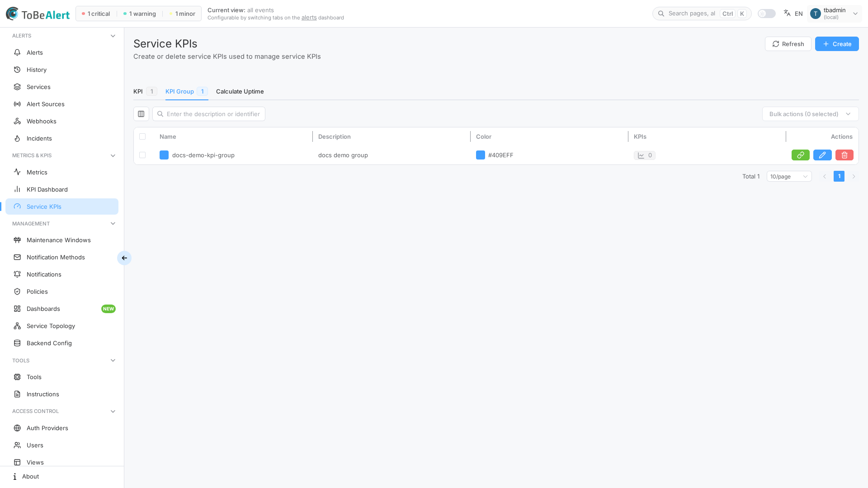The image size is (868, 488).
Task: Collapse sidebar with the left arrow button
Action: click(124, 258)
